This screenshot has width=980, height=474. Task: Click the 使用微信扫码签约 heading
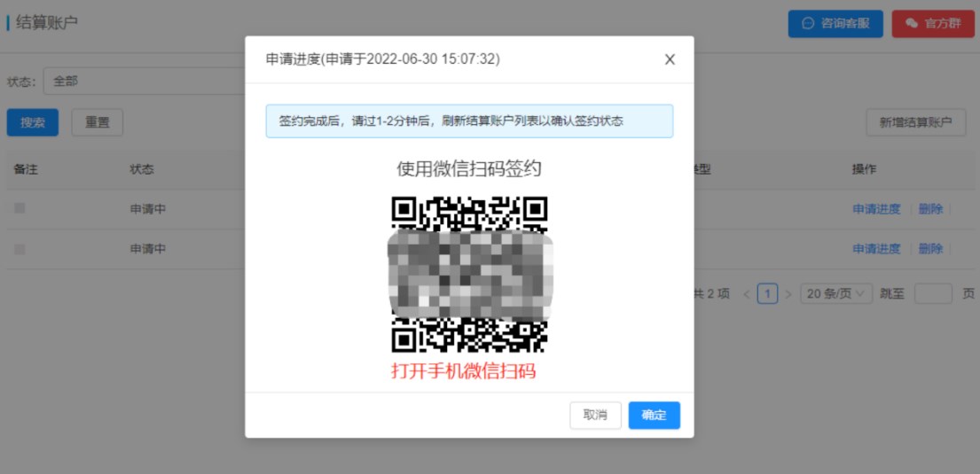(x=469, y=168)
